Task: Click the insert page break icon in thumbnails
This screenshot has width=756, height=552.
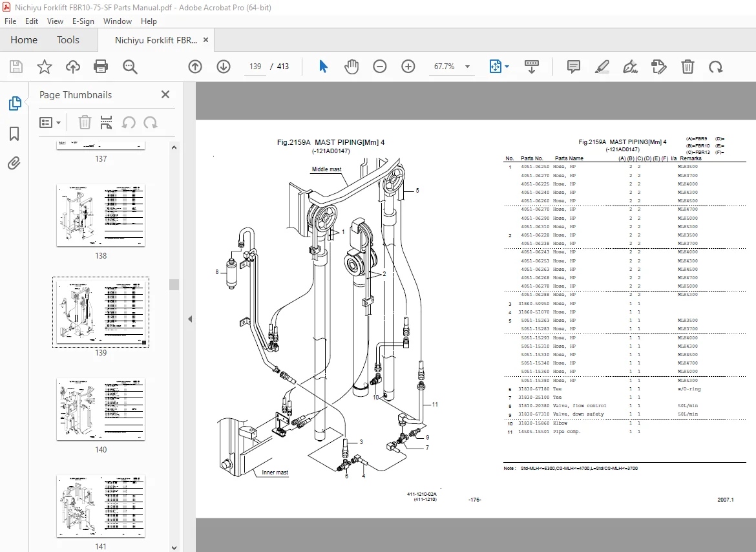Action: coord(106,122)
